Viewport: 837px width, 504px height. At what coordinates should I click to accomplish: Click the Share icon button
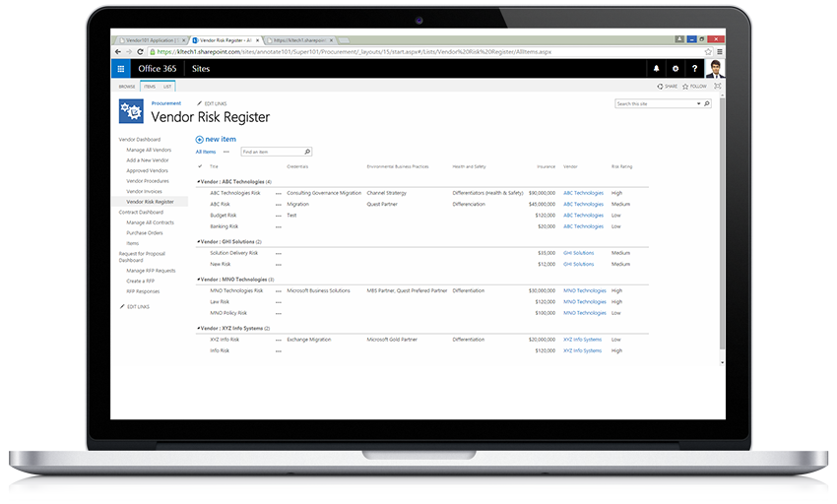point(667,86)
